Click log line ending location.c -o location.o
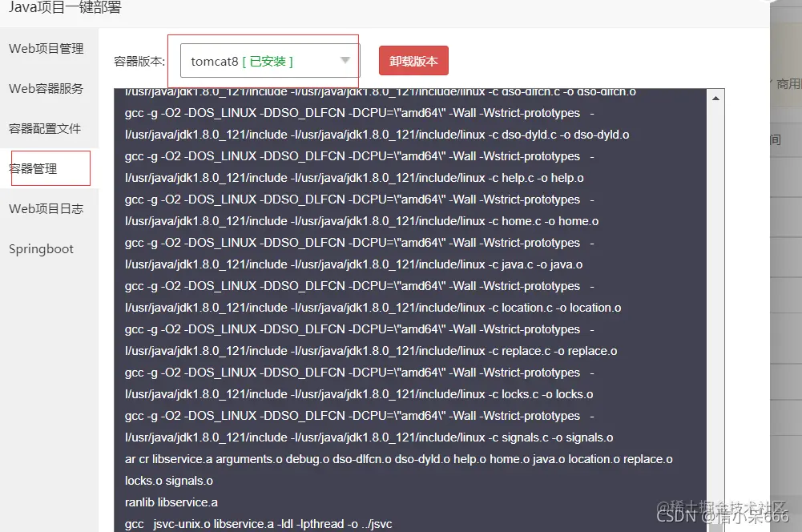The image size is (802, 532). [373, 308]
